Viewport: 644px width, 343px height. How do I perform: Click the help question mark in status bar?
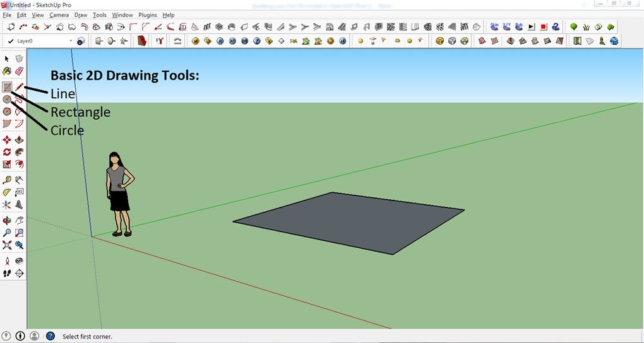tap(51, 337)
